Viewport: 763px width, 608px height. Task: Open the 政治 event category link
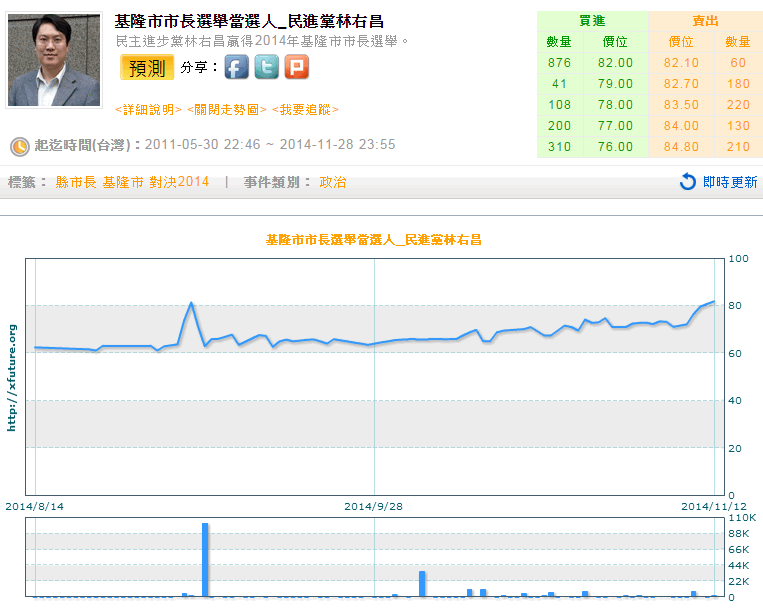tap(333, 182)
